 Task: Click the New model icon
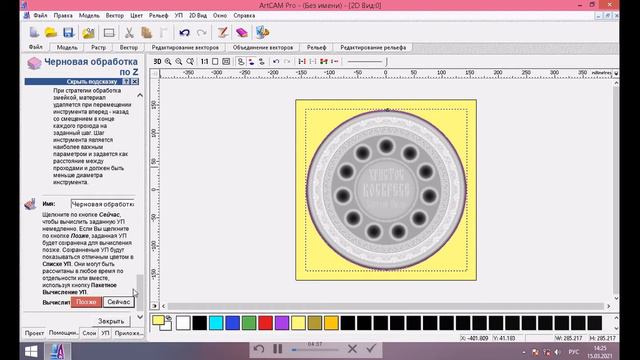point(34,33)
